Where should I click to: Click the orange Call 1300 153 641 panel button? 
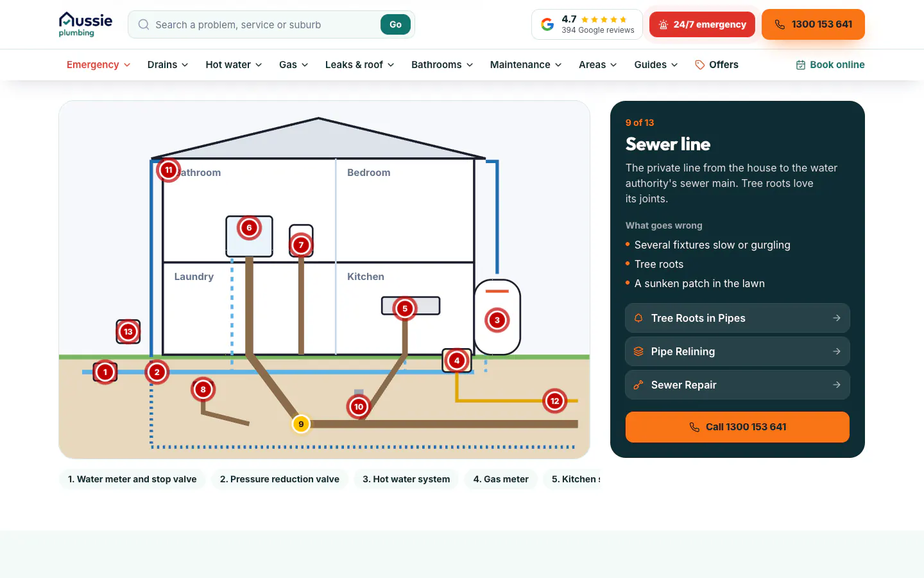tap(737, 427)
